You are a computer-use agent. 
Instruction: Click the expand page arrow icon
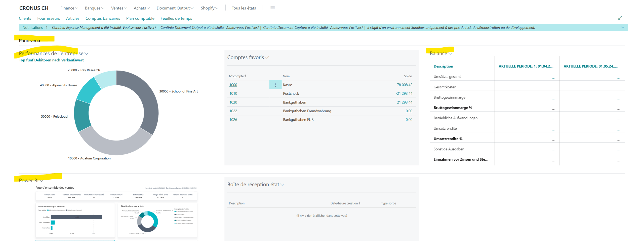620,18
